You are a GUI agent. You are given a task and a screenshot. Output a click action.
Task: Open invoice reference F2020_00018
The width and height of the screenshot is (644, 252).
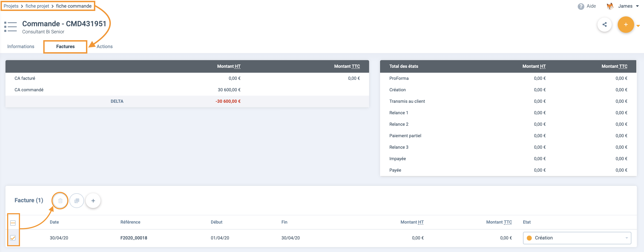(134, 238)
